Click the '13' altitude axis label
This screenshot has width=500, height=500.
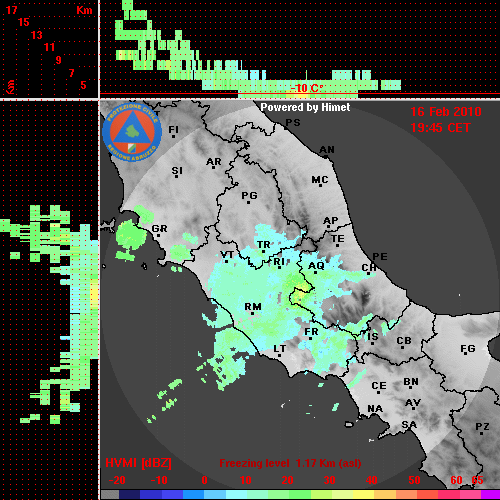point(37,35)
